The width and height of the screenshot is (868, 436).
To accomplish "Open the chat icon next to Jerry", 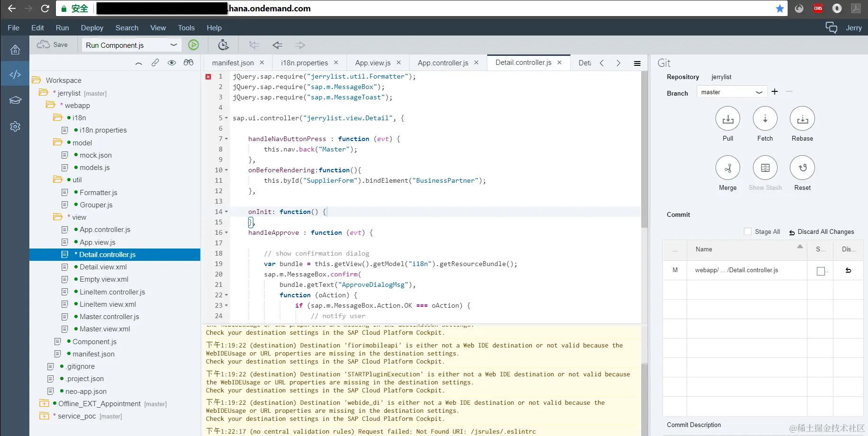I will click(831, 27).
